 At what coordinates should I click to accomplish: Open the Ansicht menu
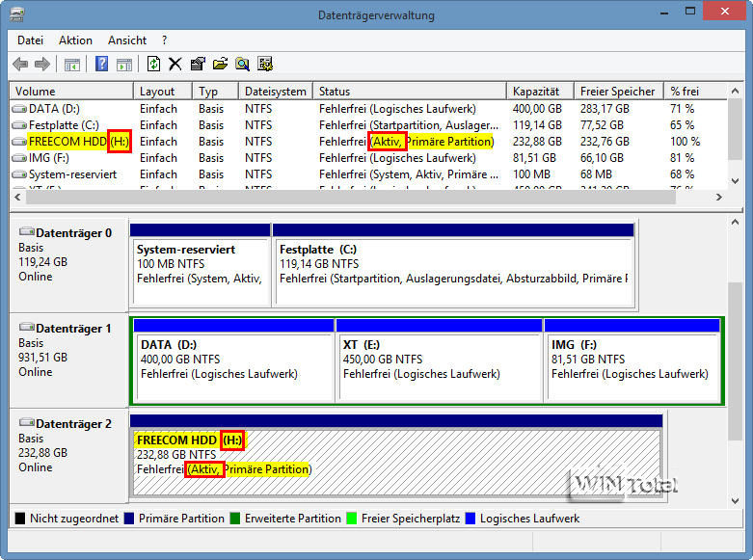point(127,40)
